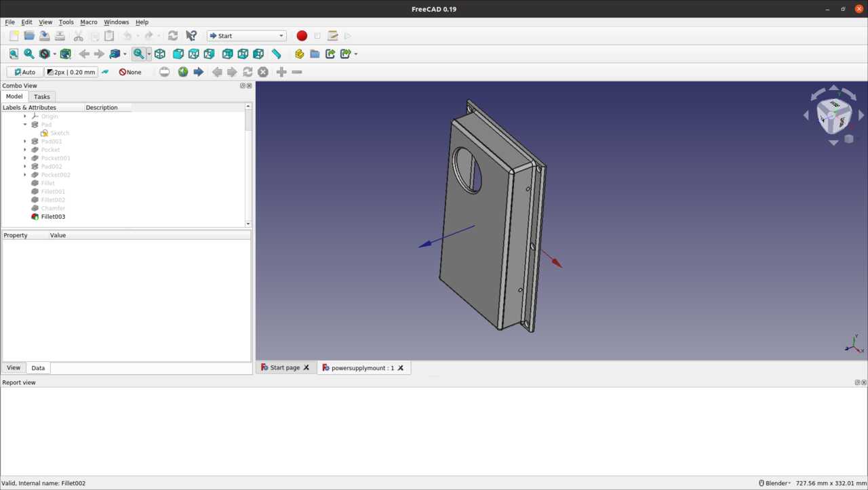
Task: Create a new Part icon
Action: (299, 54)
